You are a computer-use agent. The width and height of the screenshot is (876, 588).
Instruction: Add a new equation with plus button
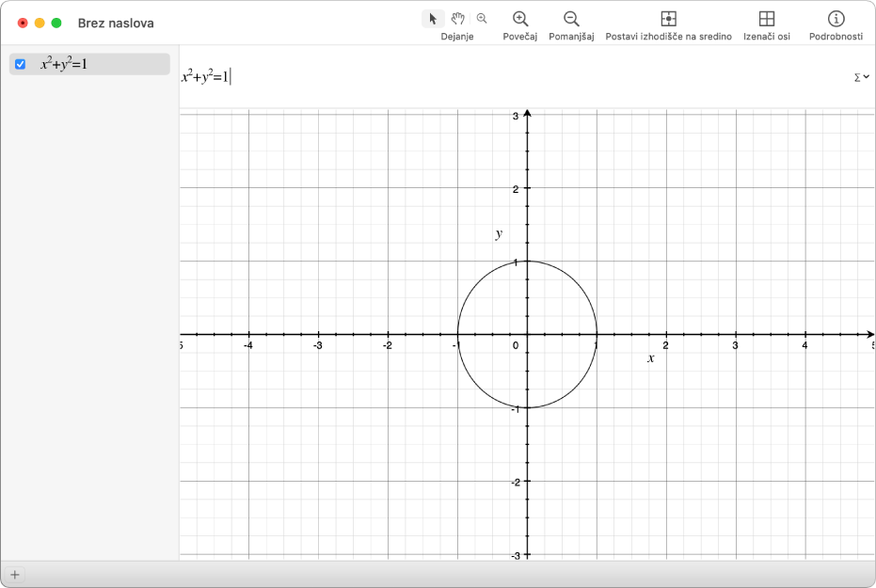(15, 575)
